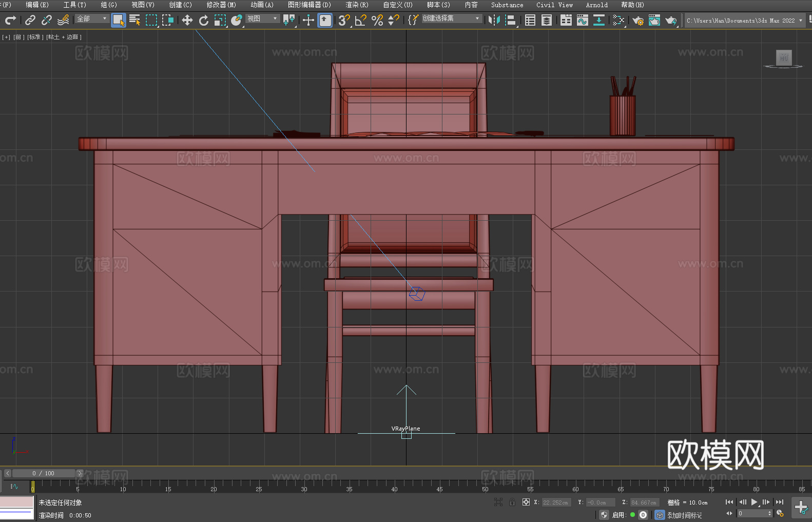This screenshot has width=812, height=522.
Task: Click the Unlink Selection icon
Action: [47, 20]
